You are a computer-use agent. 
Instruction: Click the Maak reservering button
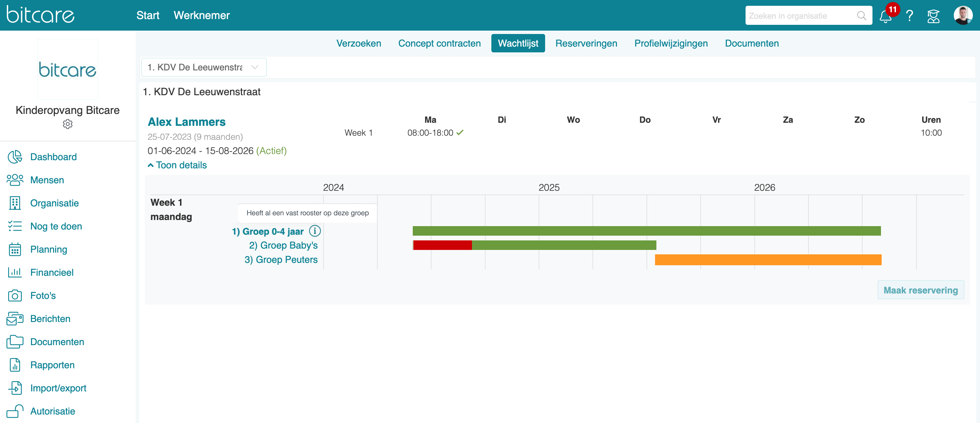pos(920,290)
